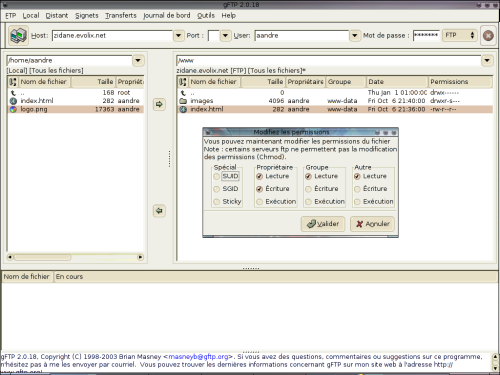Image resolution: width=500 pixels, height=375 pixels.
Task: Open the port dropdown arrow
Action: 226,35
